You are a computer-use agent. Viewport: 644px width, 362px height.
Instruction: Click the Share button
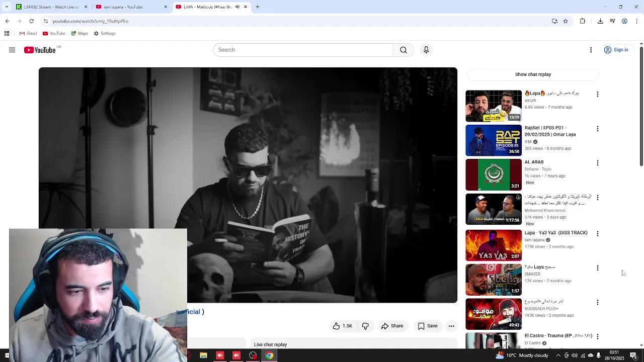coord(392,326)
